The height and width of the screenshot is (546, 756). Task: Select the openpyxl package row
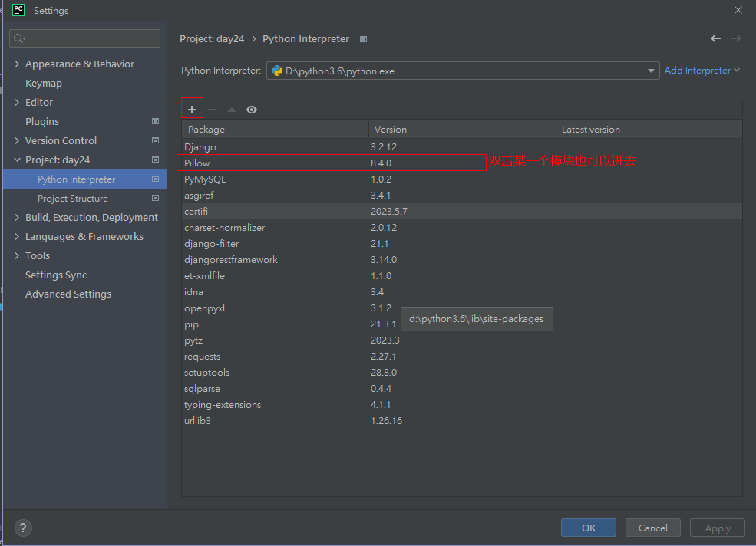click(462, 308)
